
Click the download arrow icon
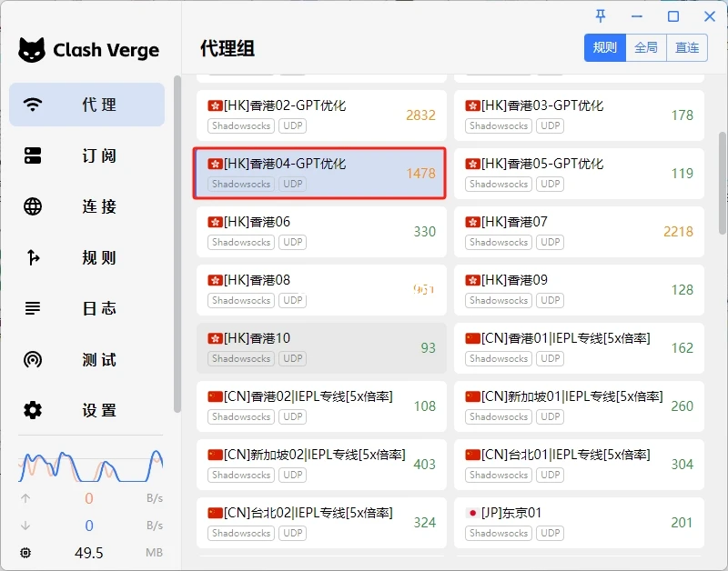[x=25, y=526]
